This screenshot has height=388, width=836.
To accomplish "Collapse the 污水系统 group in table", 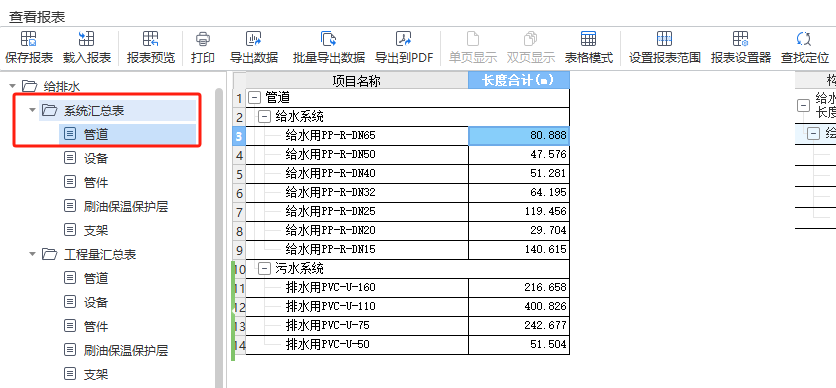I will [x=265, y=269].
